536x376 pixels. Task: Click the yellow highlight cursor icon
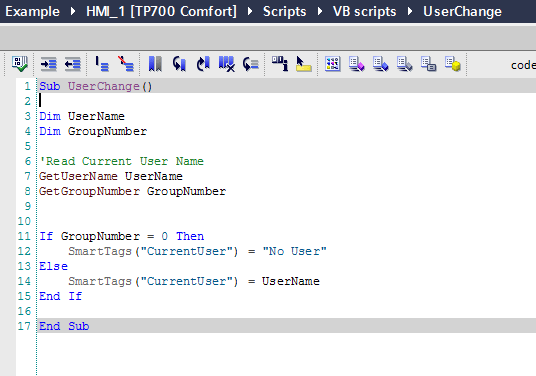[x=304, y=64]
